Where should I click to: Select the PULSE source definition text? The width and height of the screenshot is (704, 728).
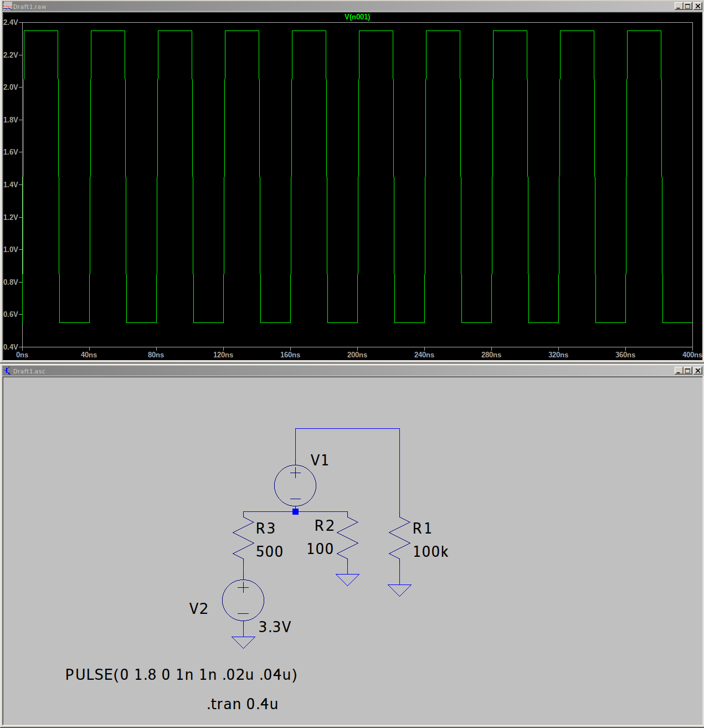[181, 675]
